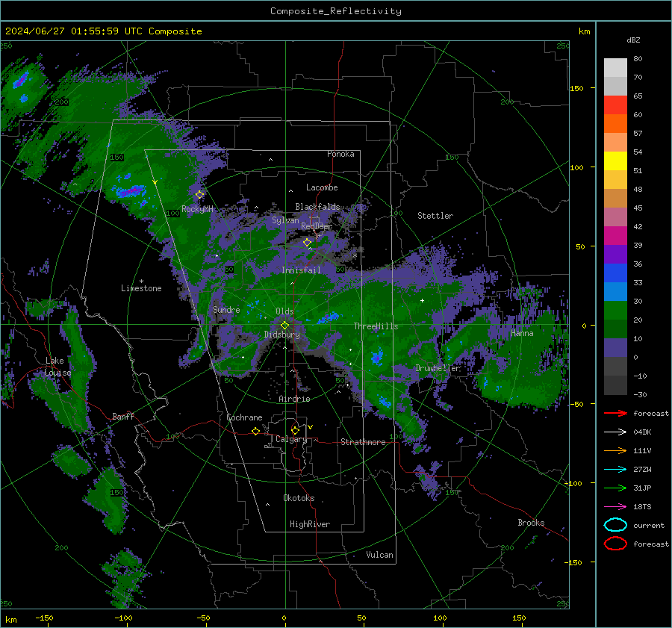Click the ThreeHills city label
This screenshot has width=672, height=628.
point(376,326)
